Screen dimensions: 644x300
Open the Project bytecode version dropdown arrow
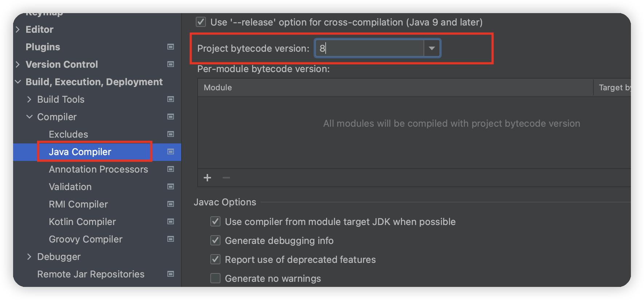432,48
